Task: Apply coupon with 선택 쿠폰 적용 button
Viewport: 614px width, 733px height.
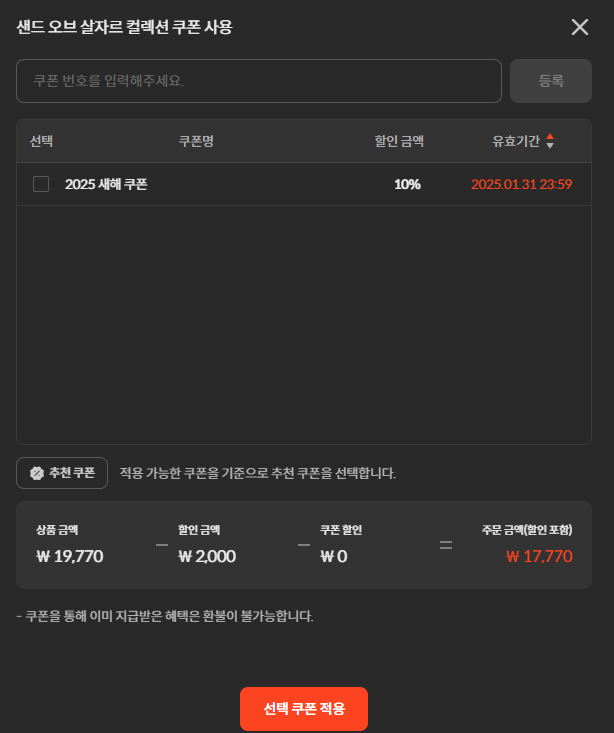Action: point(304,709)
